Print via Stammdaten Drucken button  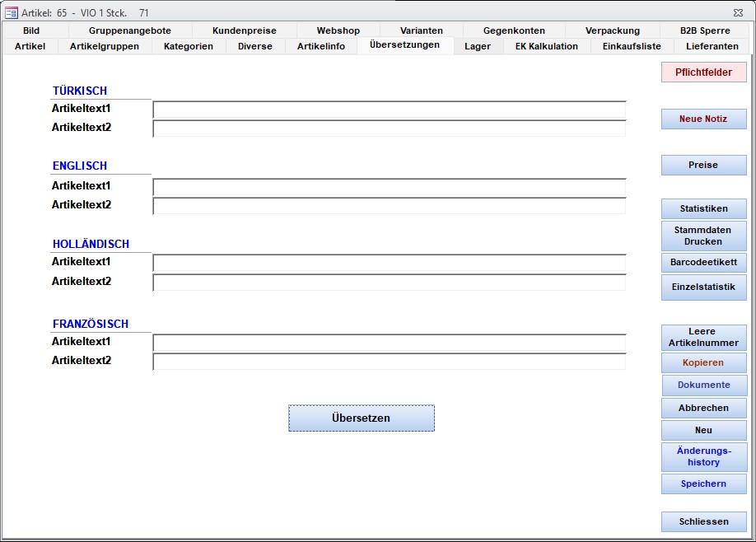(703, 236)
